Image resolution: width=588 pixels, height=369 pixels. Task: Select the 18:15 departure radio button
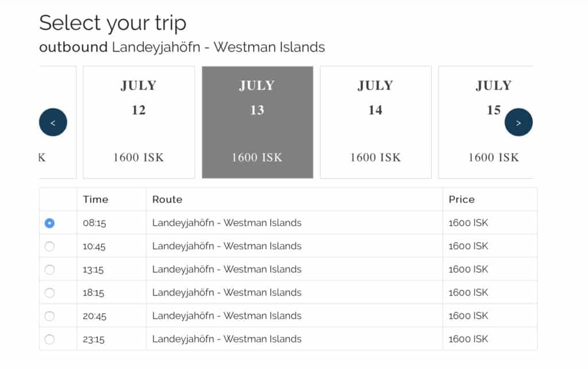point(49,293)
